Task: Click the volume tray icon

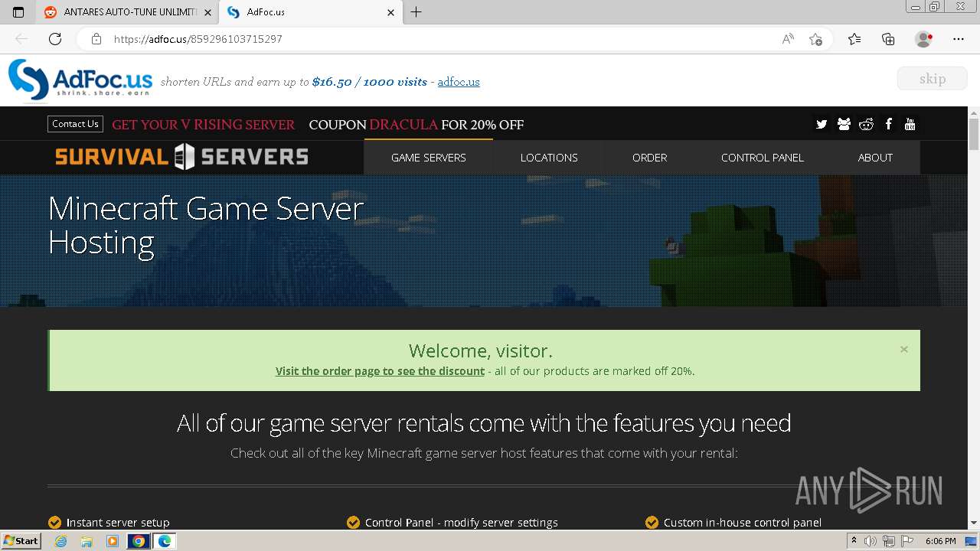Action: coord(871,541)
